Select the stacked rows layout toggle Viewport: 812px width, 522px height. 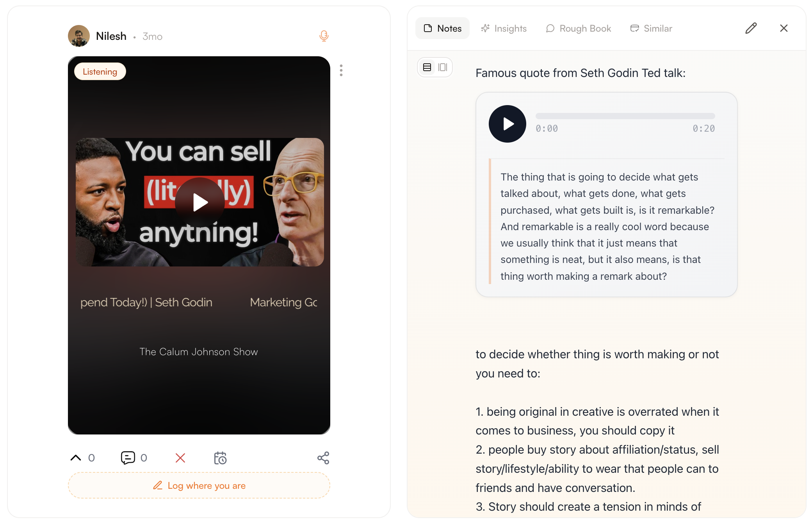click(427, 67)
